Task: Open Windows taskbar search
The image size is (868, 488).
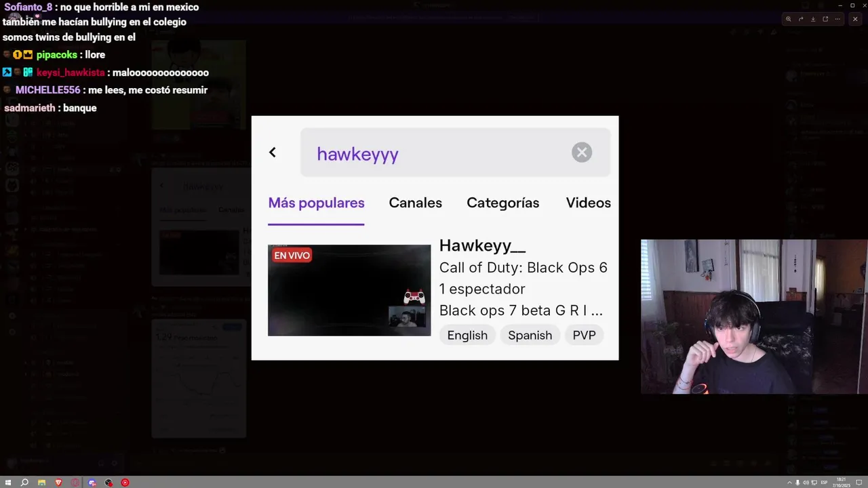Action: [24, 483]
